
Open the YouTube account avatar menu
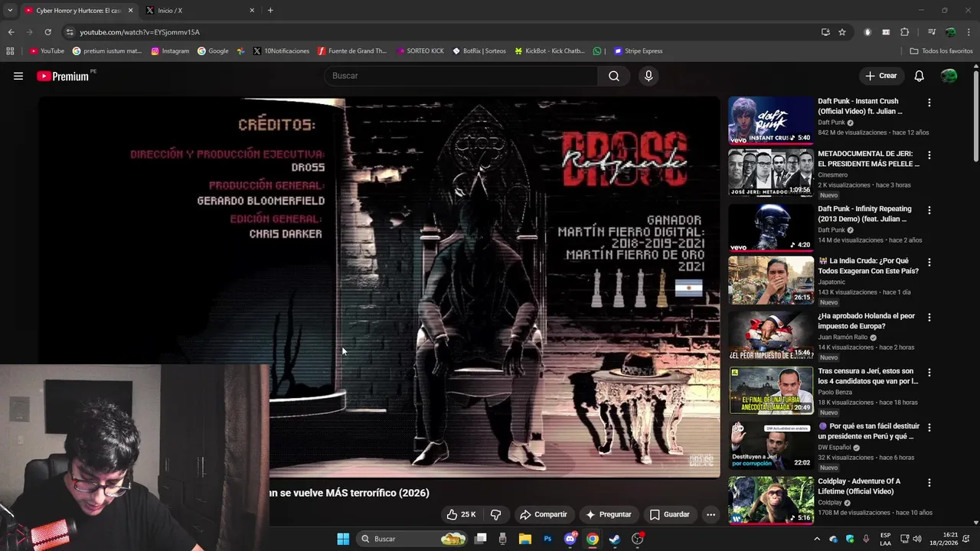click(x=949, y=76)
